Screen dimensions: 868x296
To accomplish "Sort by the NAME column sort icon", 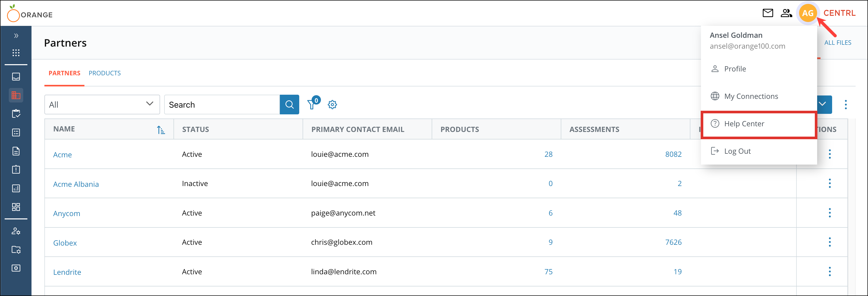I will 161,130.
